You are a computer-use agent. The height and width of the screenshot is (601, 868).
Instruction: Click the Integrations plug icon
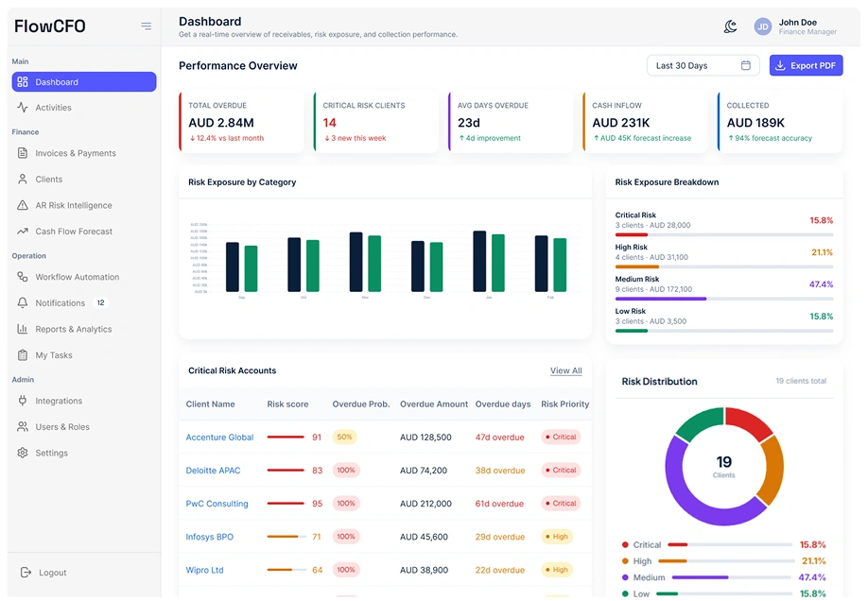pos(22,400)
